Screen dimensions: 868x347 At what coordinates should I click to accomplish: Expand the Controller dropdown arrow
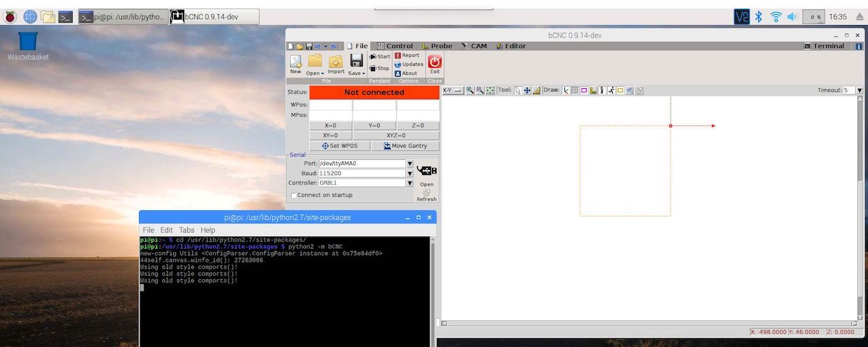pos(410,183)
